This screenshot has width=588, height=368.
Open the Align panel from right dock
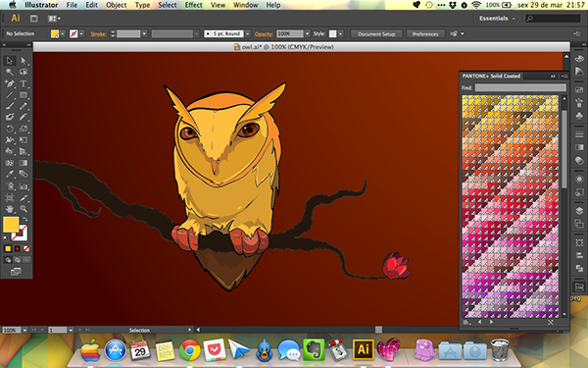[x=579, y=255]
